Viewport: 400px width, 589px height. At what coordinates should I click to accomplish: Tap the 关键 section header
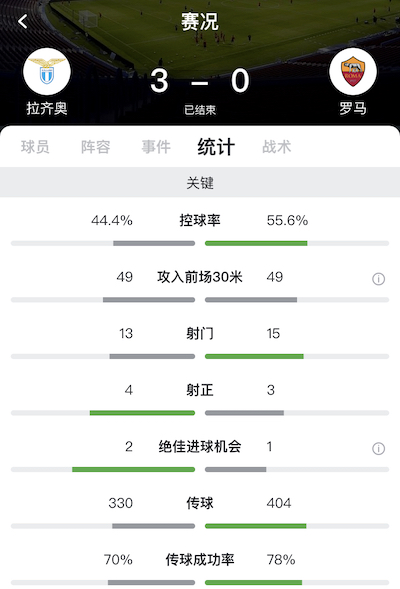(200, 183)
